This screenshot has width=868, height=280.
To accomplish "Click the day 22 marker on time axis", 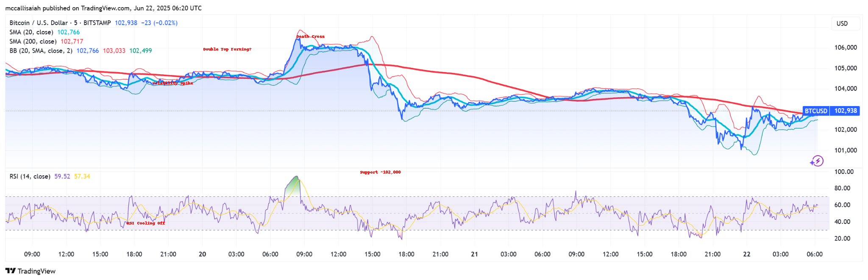I will [x=746, y=254].
